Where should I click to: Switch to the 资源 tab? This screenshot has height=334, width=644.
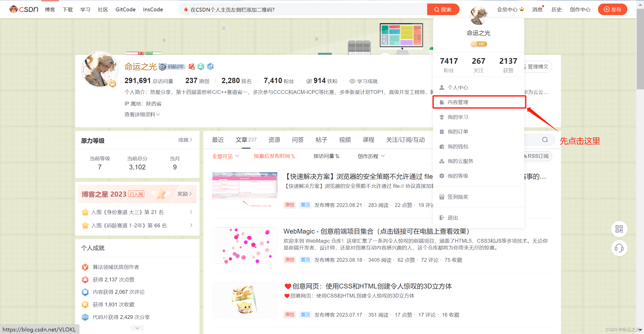tap(274, 140)
